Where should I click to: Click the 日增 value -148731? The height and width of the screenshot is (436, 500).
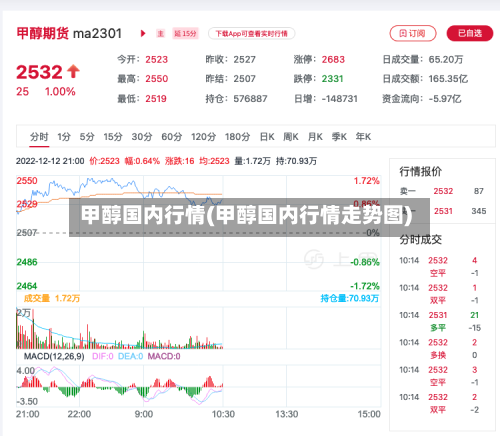click(339, 99)
